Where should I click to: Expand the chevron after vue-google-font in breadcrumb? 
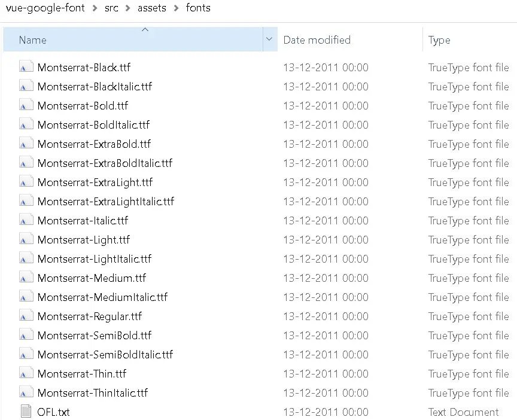click(x=95, y=8)
